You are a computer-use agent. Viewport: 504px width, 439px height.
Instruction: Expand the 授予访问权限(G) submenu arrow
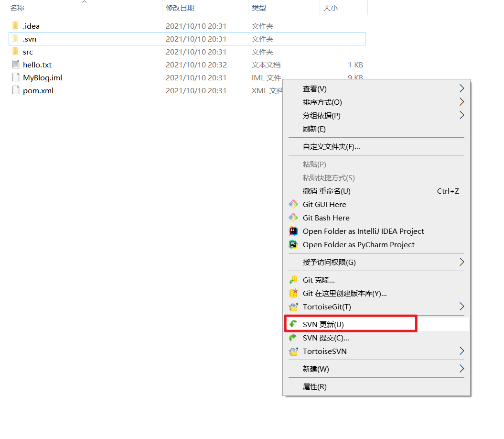point(461,262)
